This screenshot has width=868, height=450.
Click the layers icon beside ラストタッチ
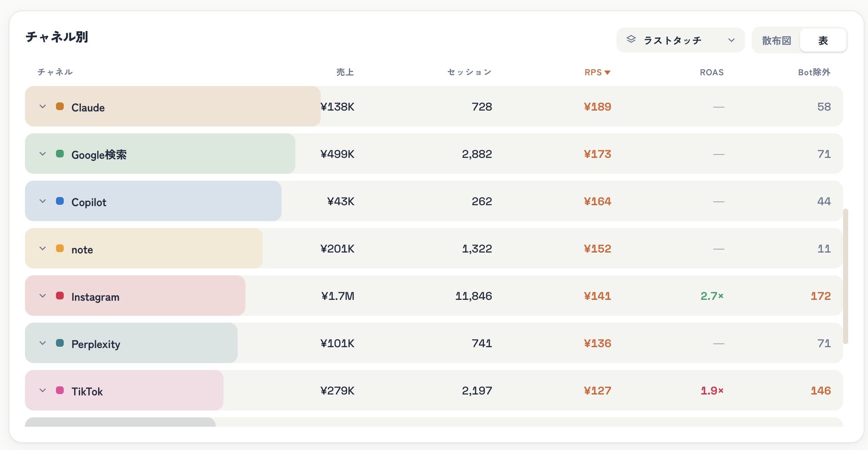coord(631,39)
